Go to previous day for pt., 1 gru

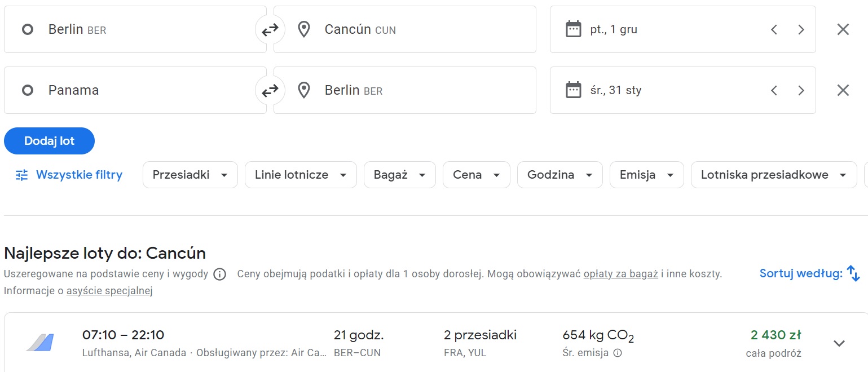pyautogui.click(x=774, y=29)
